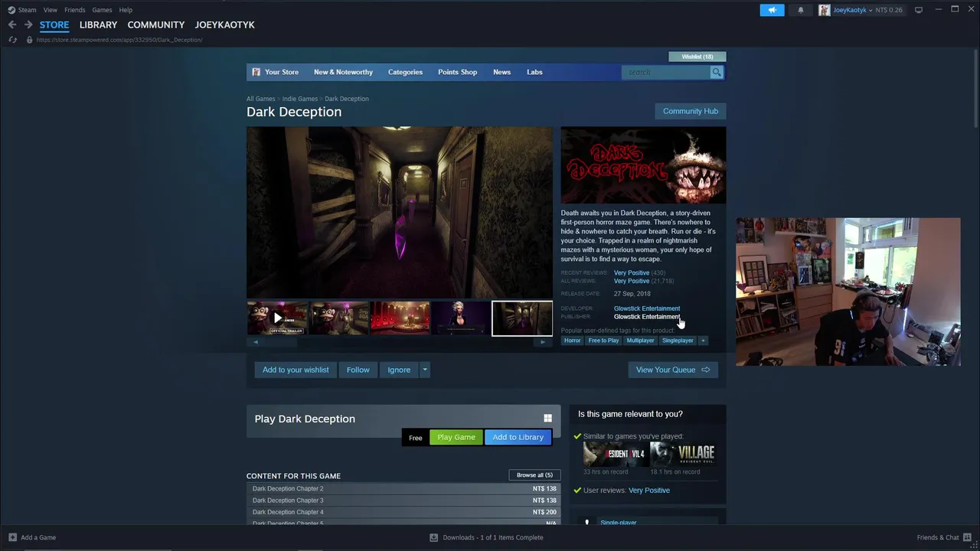Click Browse all (5) content
This screenshot has height=551, width=980.
point(534,475)
